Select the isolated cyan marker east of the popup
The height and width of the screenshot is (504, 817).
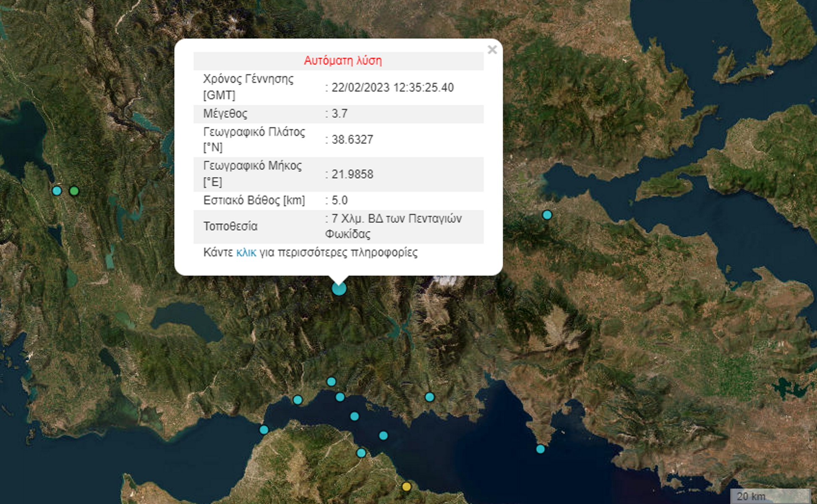click(547, 215)
